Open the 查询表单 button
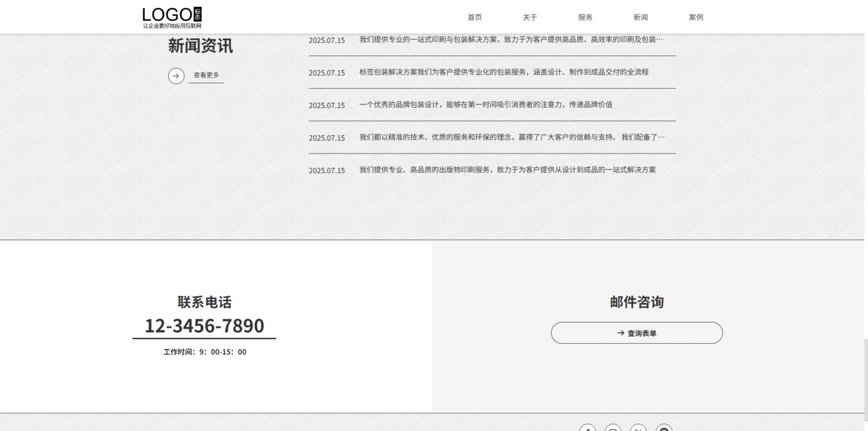This screenshot has height=431, width=868. 637,333
